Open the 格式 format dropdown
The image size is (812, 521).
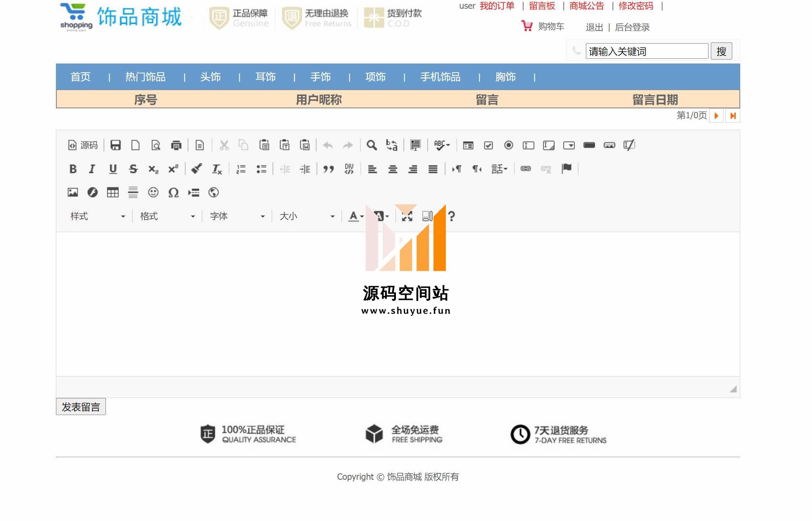[x=167, y=216]
